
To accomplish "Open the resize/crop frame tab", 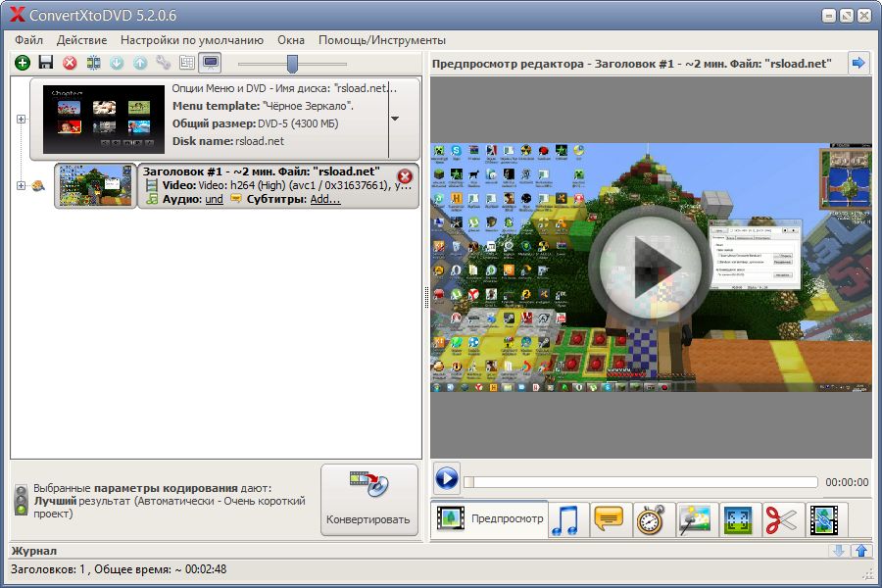I will pos(737,519).
